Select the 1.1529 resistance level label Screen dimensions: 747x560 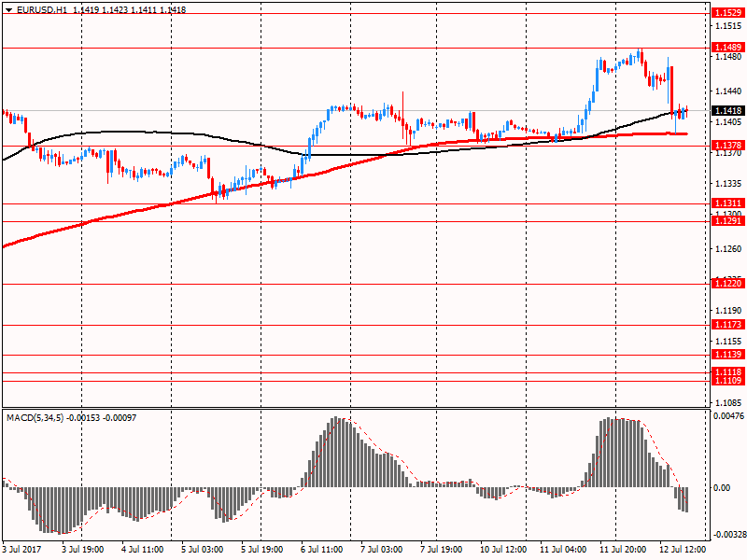[727, 13]
